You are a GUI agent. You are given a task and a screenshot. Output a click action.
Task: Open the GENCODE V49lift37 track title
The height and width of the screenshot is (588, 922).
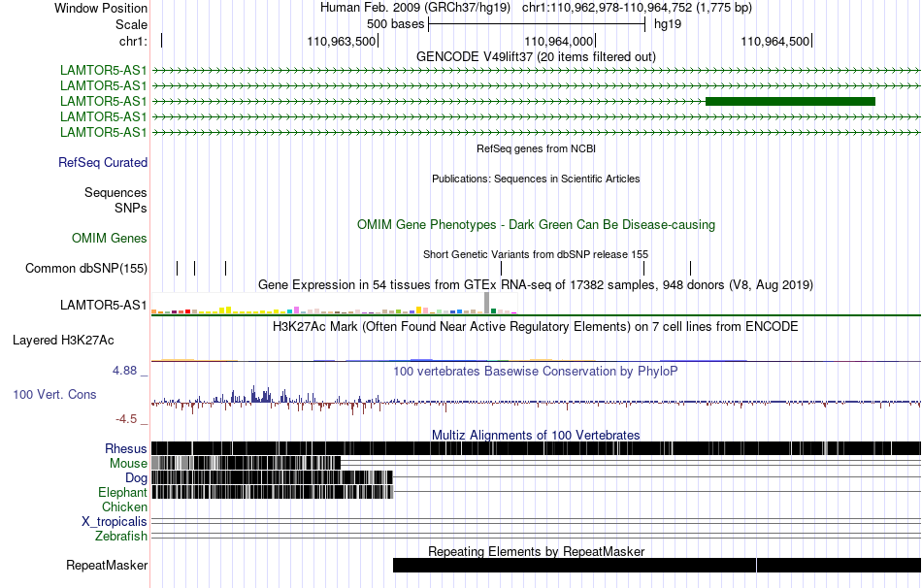click(x=536, y=56)
